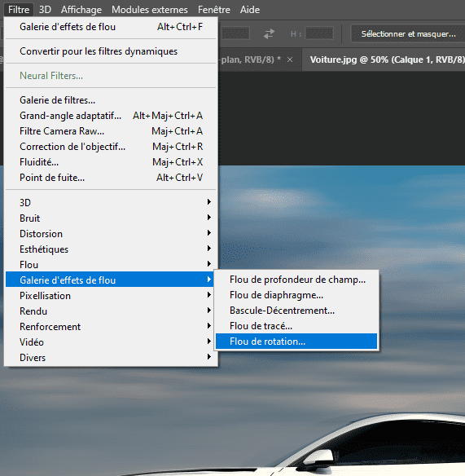Screen dimensions: 465x476
Task: Open Modules externes menu
Action: point(150,10)
